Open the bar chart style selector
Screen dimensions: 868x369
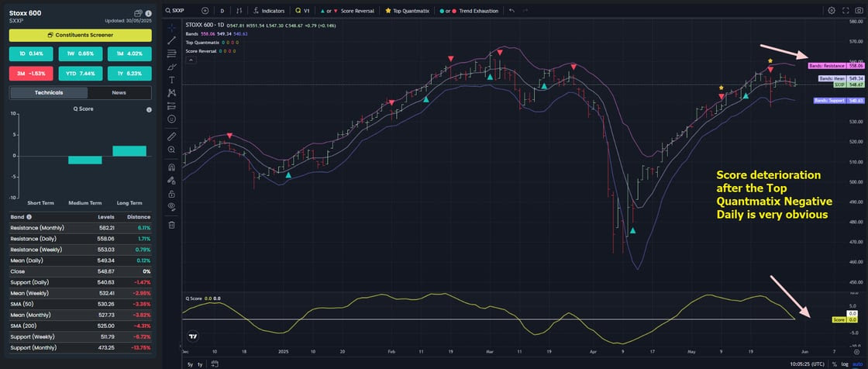[239, 11]
